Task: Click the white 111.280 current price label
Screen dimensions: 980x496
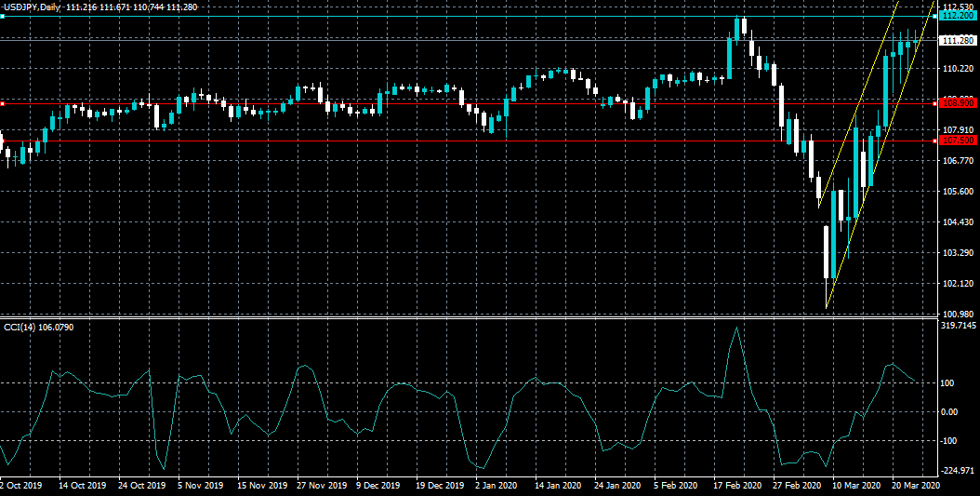Action: click(958, 41)
